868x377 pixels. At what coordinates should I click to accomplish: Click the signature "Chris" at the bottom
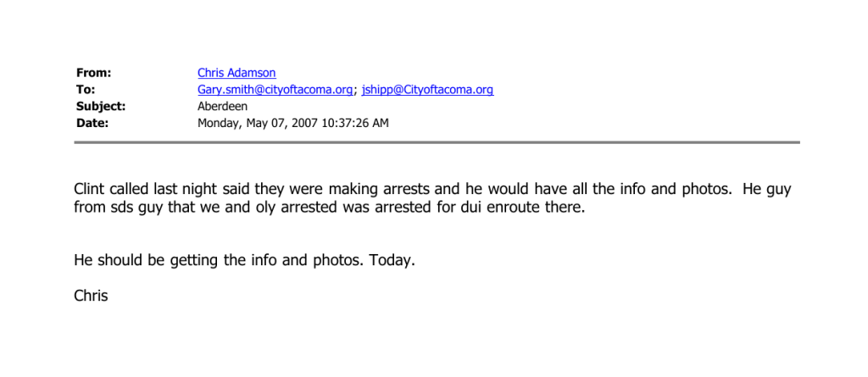91,297
